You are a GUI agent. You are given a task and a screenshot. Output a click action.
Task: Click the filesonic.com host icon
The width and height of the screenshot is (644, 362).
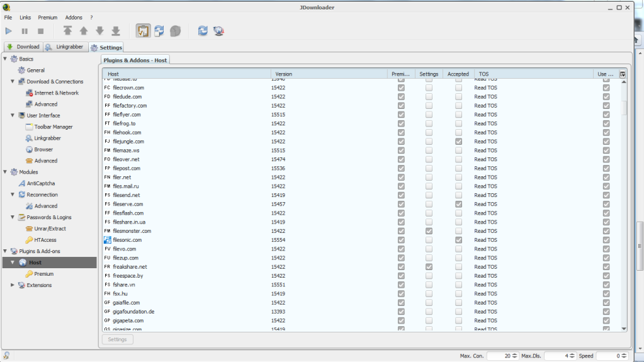click(108, 240)
